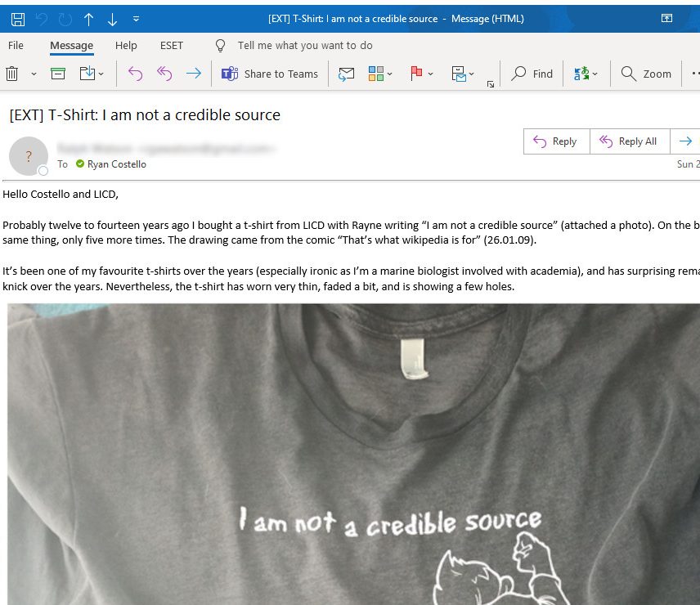
Task: Click the Reply arrow icon in ribbon
Action: [135, 74]
